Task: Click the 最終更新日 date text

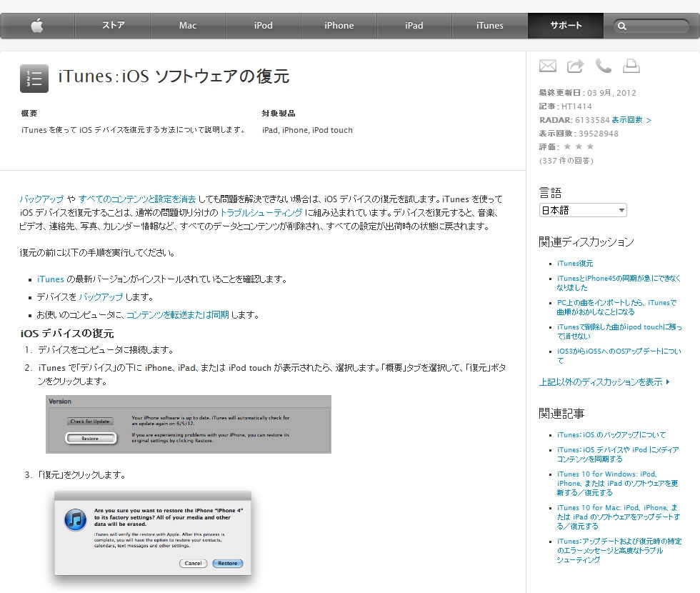Action: click(587, 93)
